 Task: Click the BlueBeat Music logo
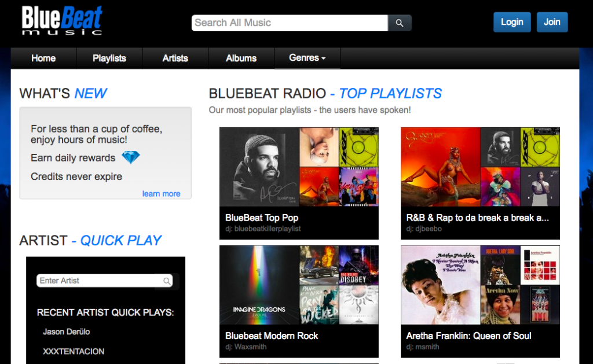tap(61, 21)
